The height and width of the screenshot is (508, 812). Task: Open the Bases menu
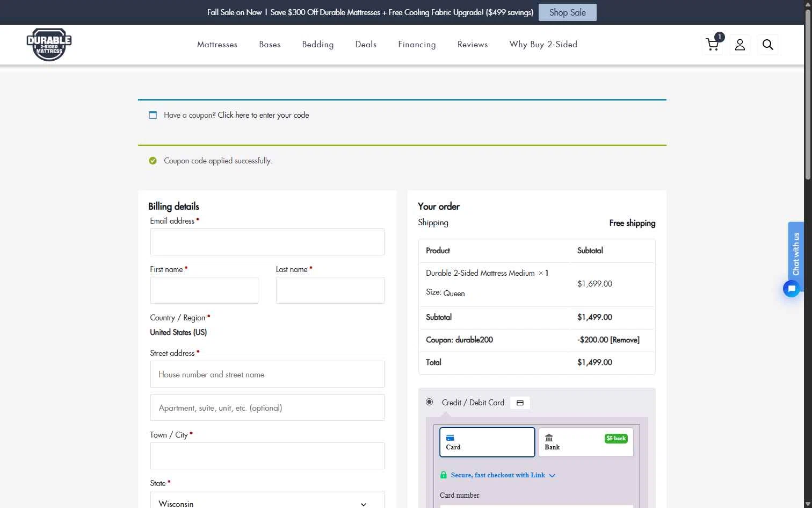[270, 45]
